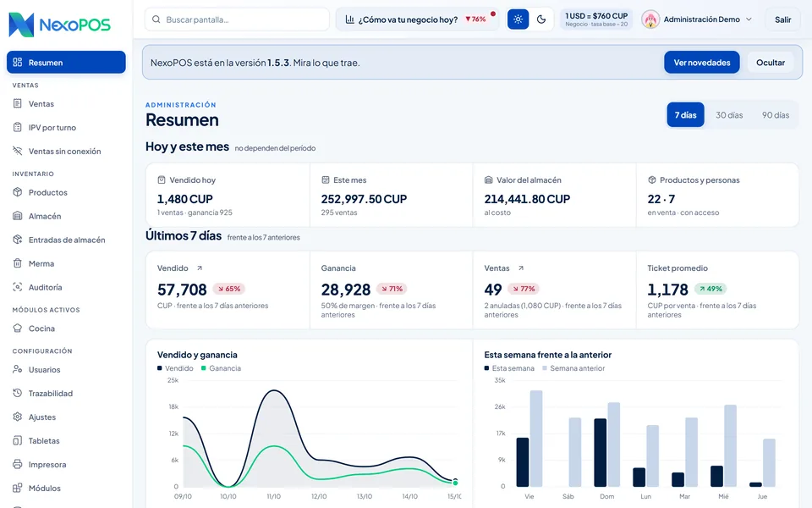The height and width of the screenshot is (508, 812).
Task: Open Entradas de almacén page
Action: coord(66,240)
